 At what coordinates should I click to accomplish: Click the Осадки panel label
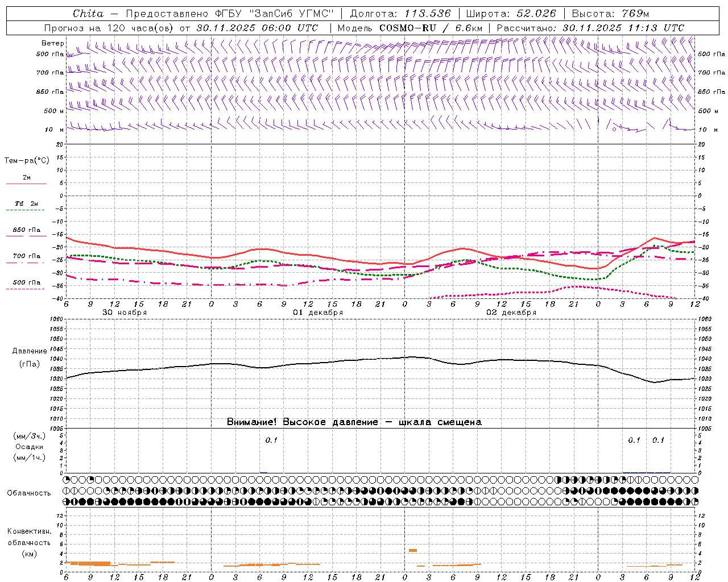coord(30,447)
